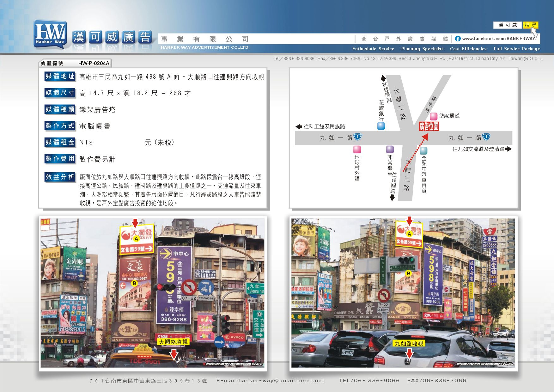The height and width of the screenshot is (392, 554).
Task: Click the Planning Specialist header text
Action: tap(422, 49)
